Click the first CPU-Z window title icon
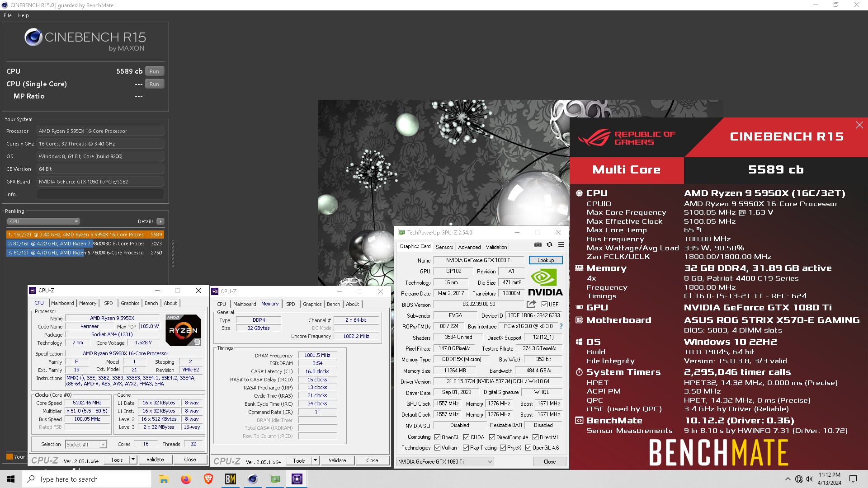 click(x=33, y=291)
